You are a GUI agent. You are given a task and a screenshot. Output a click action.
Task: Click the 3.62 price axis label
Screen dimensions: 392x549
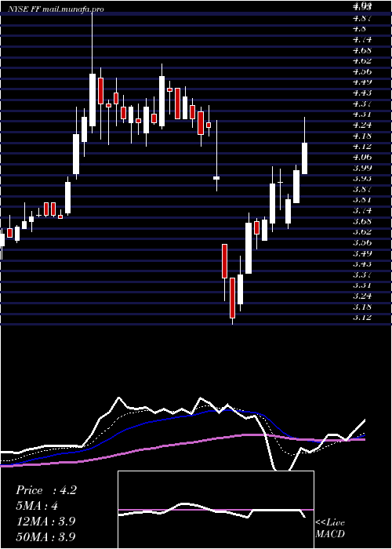click(361, 232)
